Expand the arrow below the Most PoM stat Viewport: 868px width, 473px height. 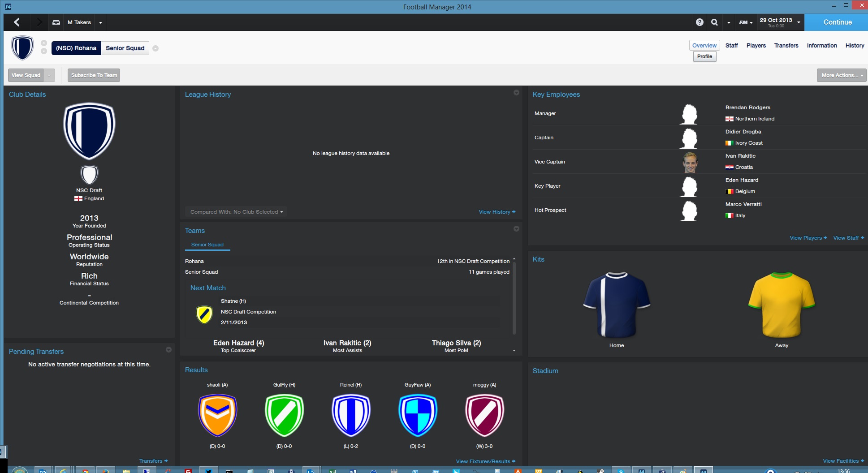tap(514, 351)
